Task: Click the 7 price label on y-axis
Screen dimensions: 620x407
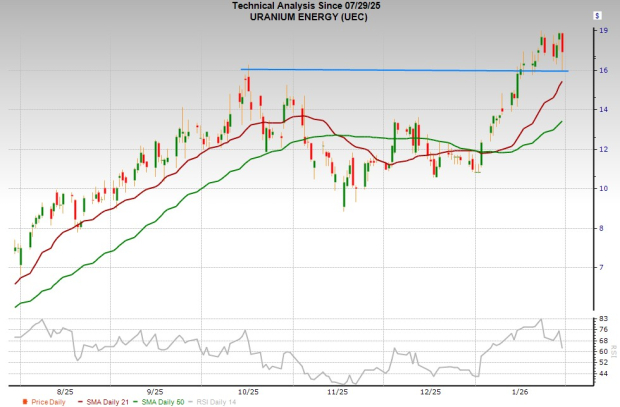Action: pyautogui.click(x=601, y=267)
